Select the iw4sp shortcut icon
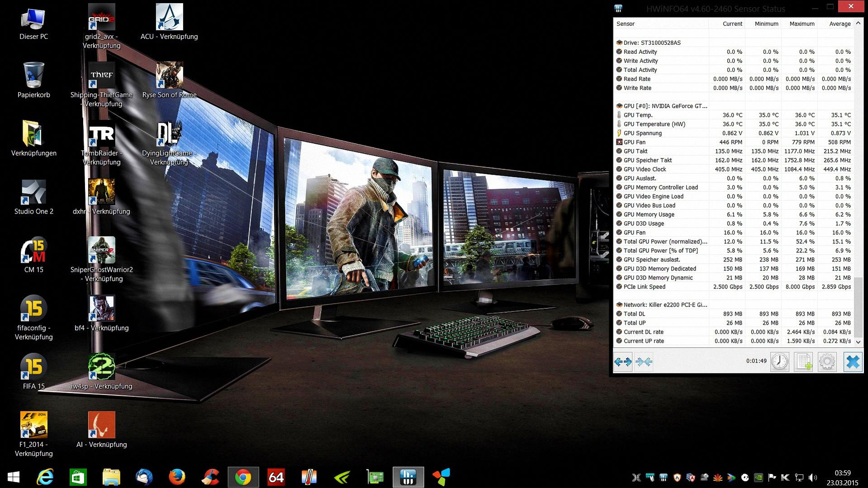 (101, 367)
